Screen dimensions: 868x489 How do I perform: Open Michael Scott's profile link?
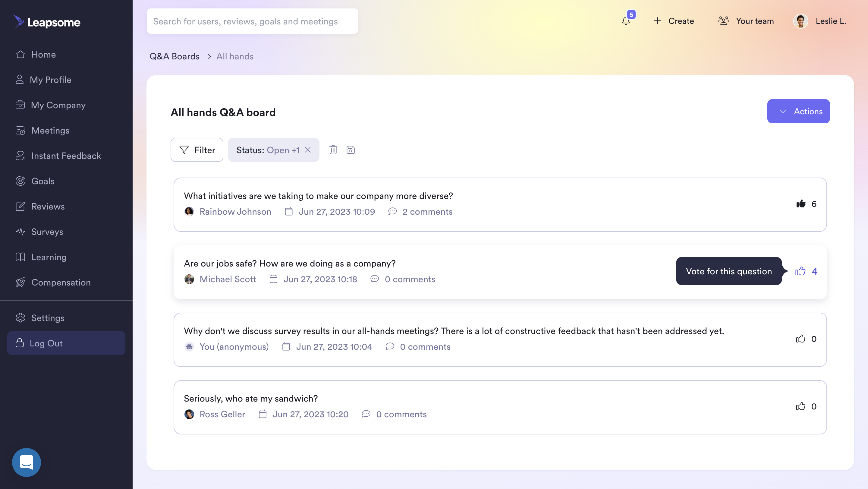(x=228, y=279)
